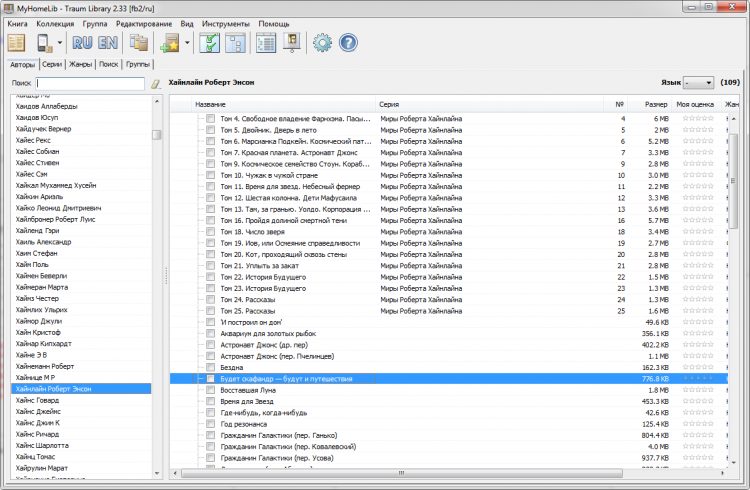Select the RU alphabet filter
The image size is (750, 490).
pyautogui.click(x=82, y=43)
